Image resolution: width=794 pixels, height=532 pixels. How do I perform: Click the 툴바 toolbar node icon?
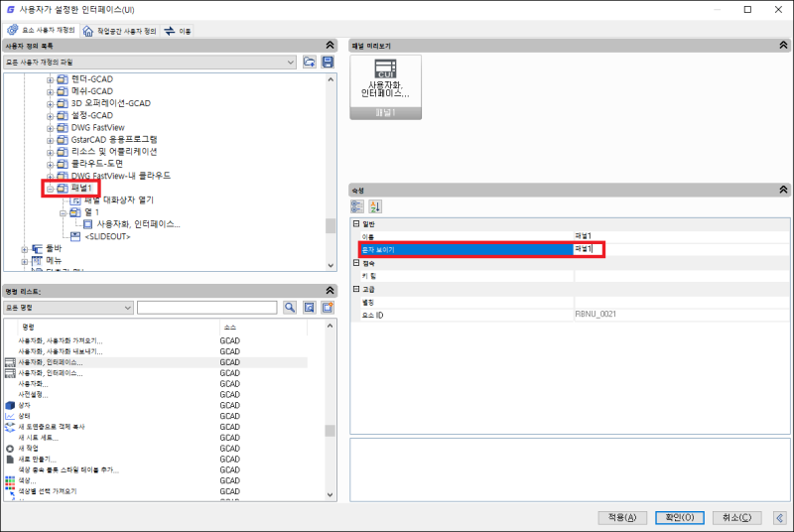[x=37, y=249]
